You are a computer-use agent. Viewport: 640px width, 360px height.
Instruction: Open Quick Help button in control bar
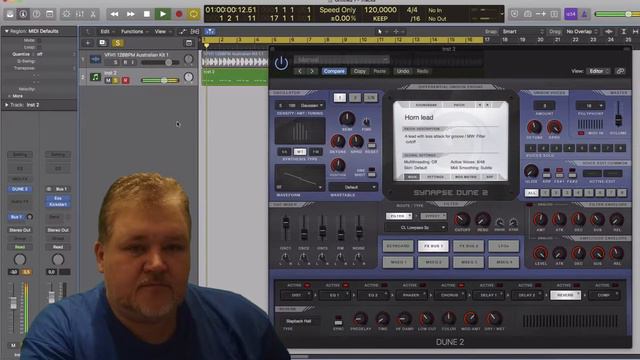pyautogui.click(x=36, y=14)
